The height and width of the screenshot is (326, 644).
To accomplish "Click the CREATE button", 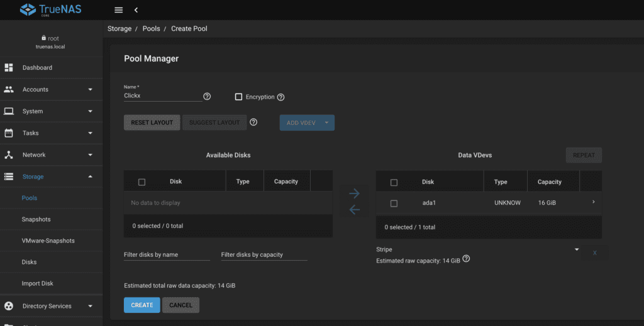I will coord(142,305).
